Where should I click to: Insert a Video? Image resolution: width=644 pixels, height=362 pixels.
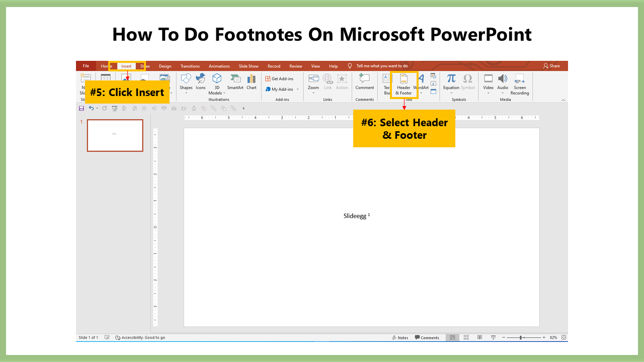click(x=489, y=83)
